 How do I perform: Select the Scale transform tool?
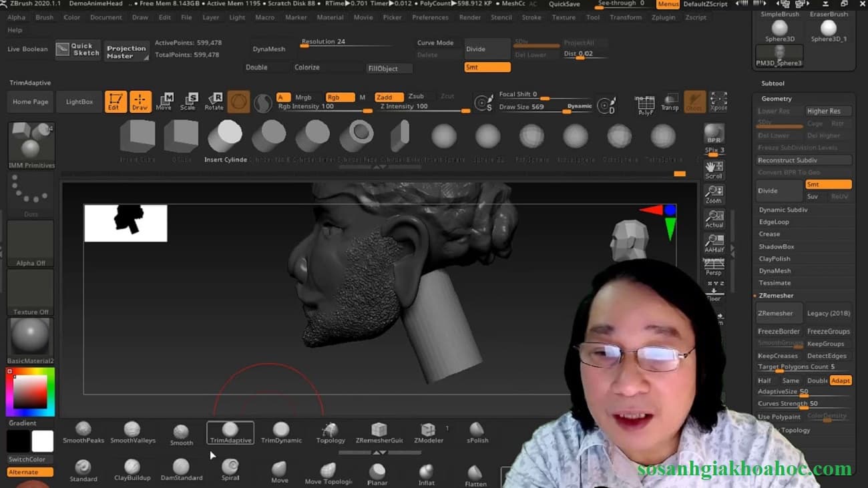click(x=188, y=101)
